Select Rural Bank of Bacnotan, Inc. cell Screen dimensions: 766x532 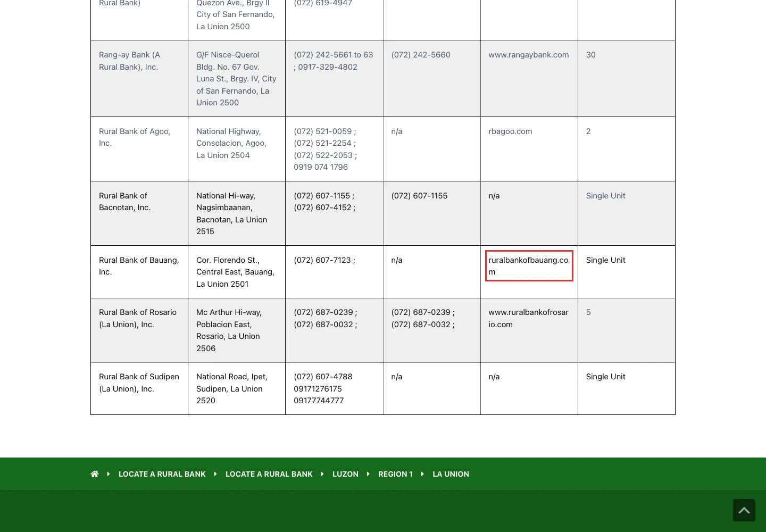139,213
